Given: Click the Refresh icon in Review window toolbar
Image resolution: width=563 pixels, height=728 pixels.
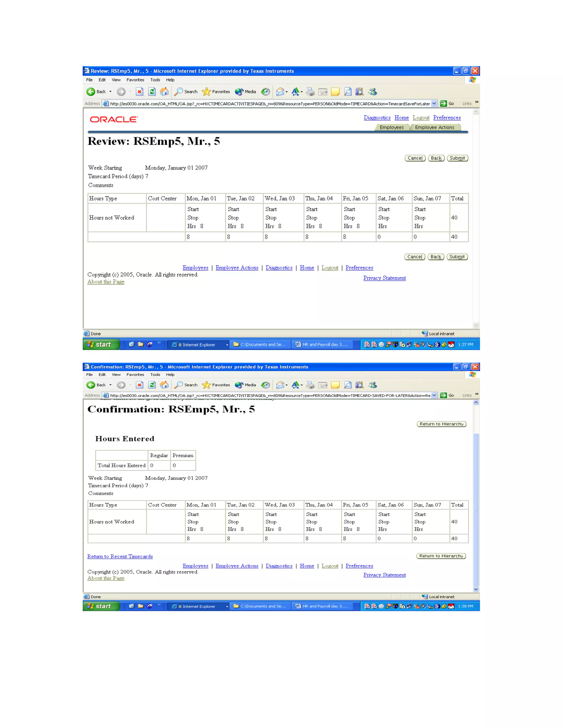Looking at the screenshot, I should pos(152,92).
